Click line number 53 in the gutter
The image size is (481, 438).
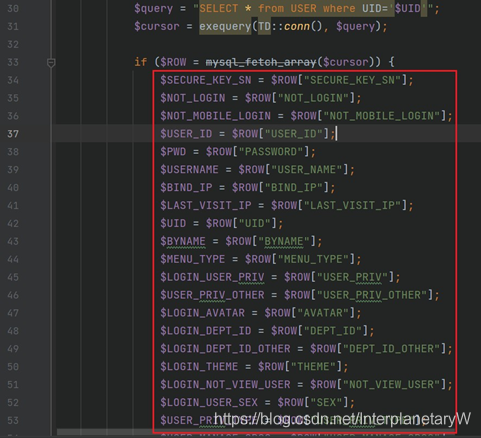[13, 420]
